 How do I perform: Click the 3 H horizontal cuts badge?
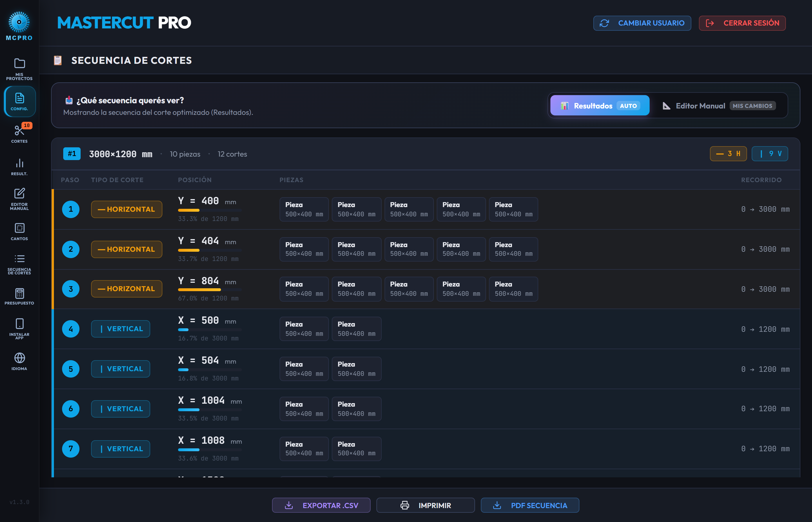click(x=728, y=154)
